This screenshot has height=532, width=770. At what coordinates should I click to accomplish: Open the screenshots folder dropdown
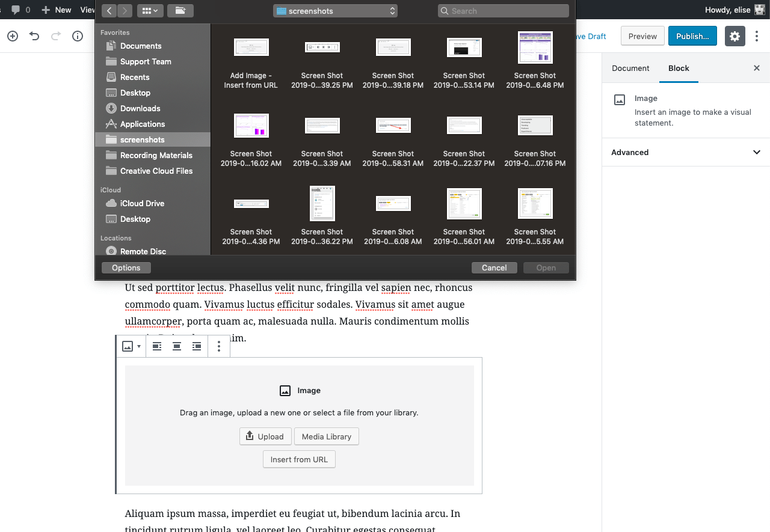point(335,10)
